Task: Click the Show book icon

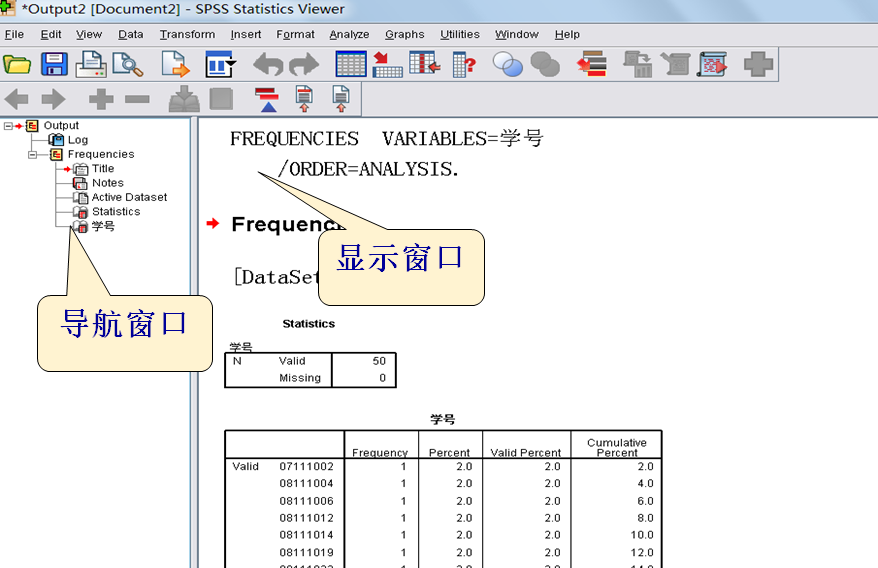Action: 184,99
